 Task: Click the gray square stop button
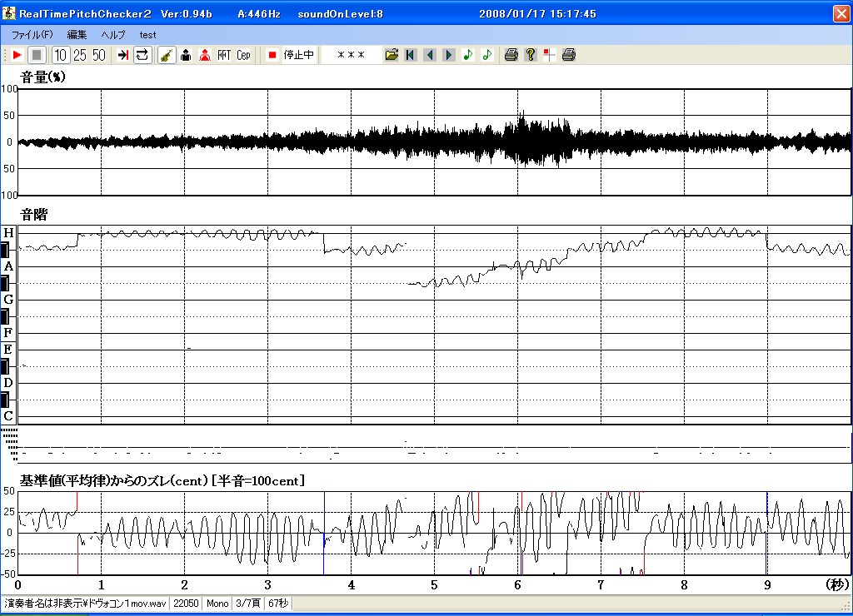click(37, 55)
